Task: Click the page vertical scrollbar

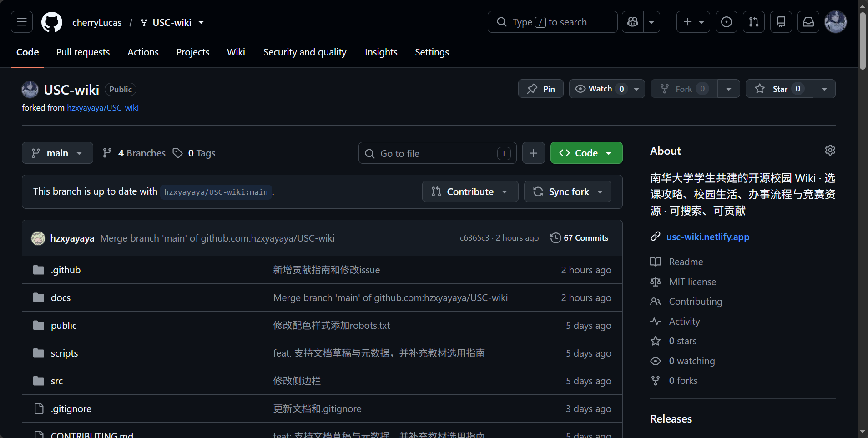Action: [863, 41]
